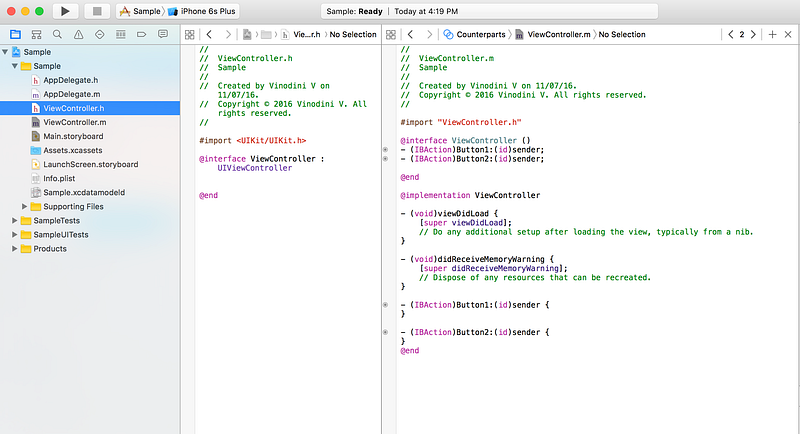This screenshot has width=800, height=434.
Task: Go forward in assistant editor history
Action: click(x=429, y=35)
